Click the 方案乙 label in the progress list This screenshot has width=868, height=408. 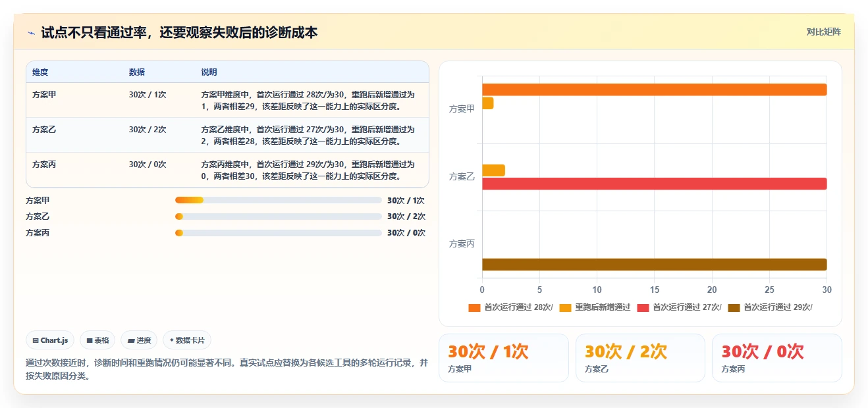coord(38,217)
